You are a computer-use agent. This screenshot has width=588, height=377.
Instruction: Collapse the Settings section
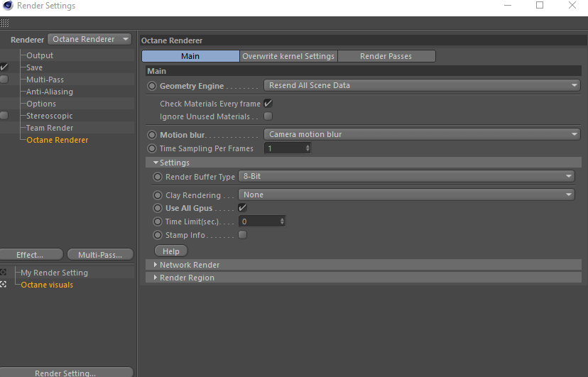click(156, 163)
